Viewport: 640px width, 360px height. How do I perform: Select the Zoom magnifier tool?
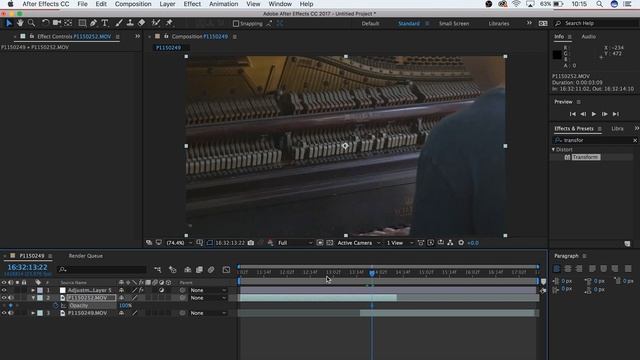(31, 23)
